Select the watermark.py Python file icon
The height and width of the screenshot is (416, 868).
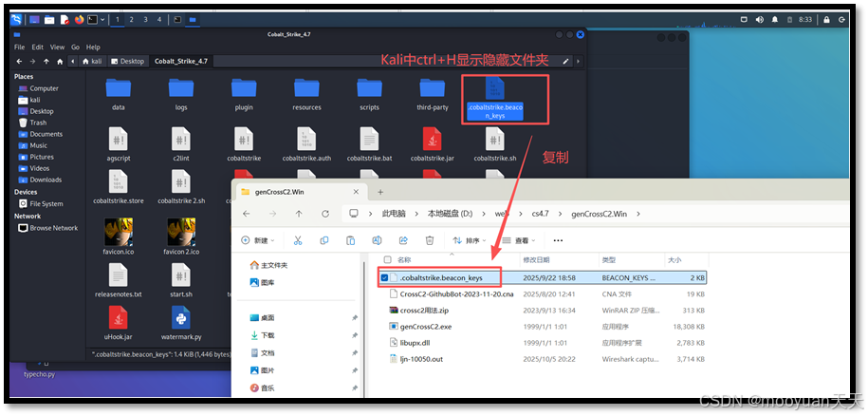tap(181, 317)
